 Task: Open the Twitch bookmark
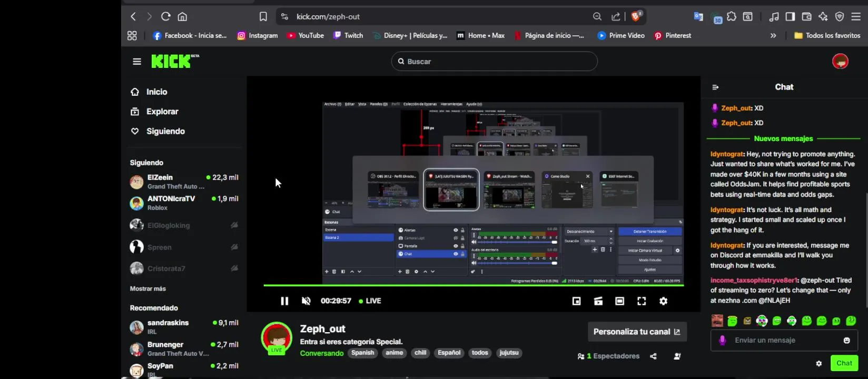[349, 36]
